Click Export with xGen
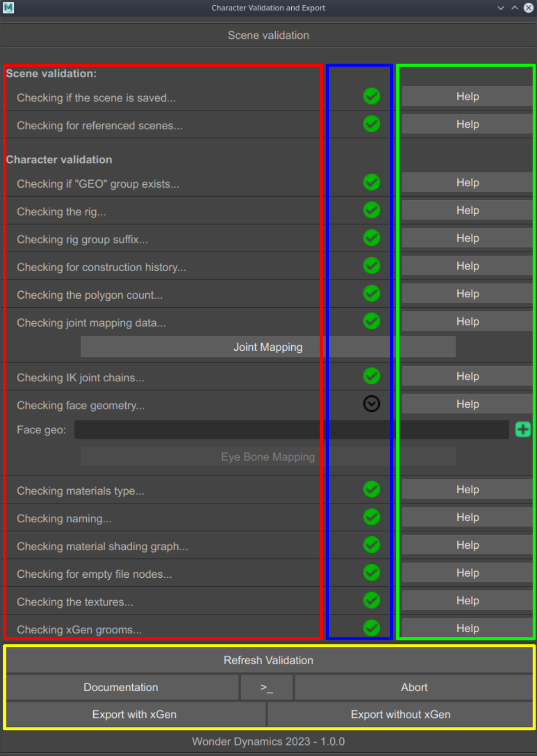This screenshot has height=756, width=537. pos(135,714)
